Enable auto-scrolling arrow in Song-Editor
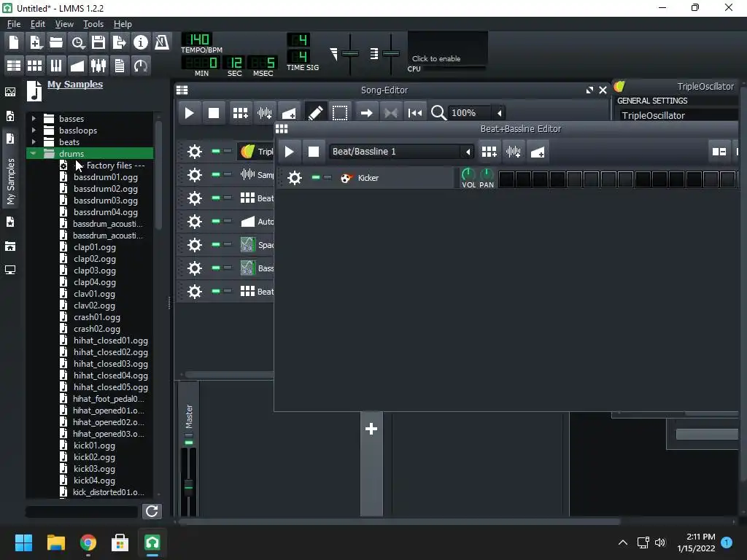The height and width of the screenshot is (560, 747). pos(366,113)
